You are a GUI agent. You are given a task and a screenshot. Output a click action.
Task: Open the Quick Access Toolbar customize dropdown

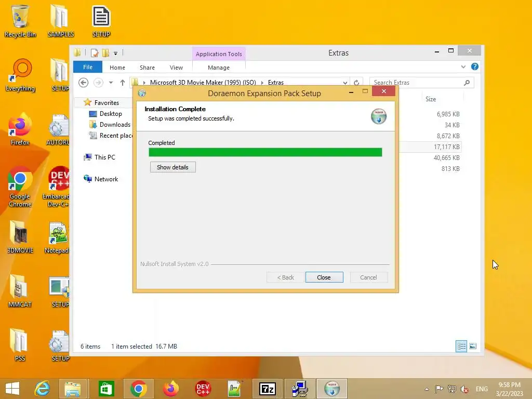(115, 54)
